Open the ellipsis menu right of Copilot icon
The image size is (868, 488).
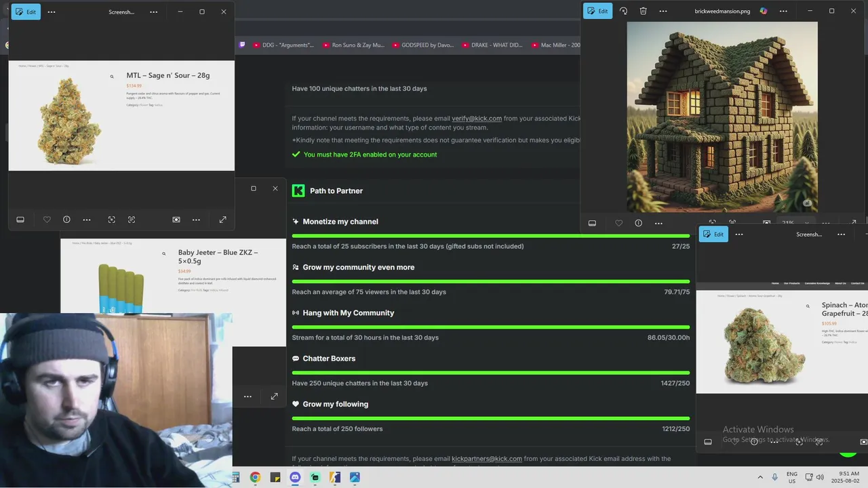[783, 11]
